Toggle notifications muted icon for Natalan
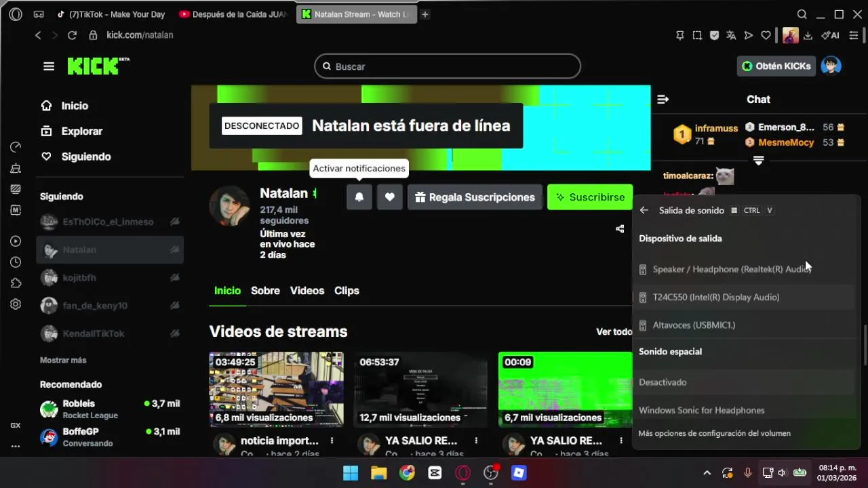Viewport: 868px width, 488px height. [x=174, y=249]
